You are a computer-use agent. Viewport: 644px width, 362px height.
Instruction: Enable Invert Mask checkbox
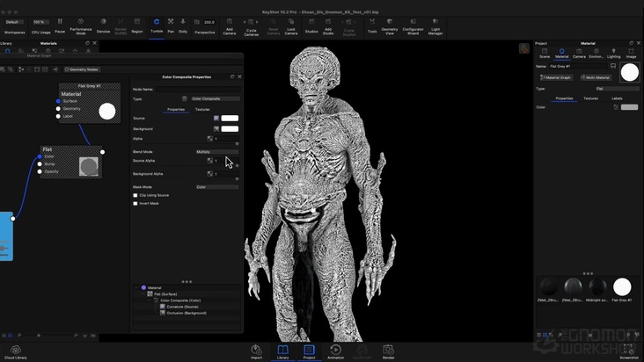click(135, 203)
